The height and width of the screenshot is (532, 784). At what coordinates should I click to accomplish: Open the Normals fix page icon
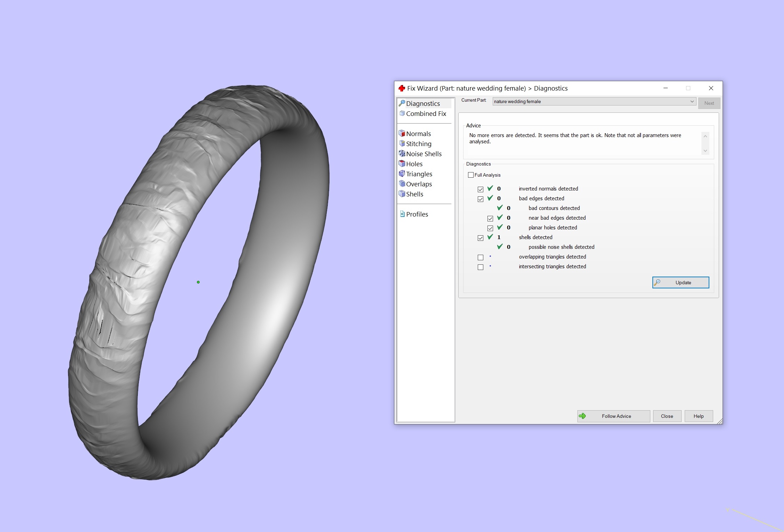402,134
